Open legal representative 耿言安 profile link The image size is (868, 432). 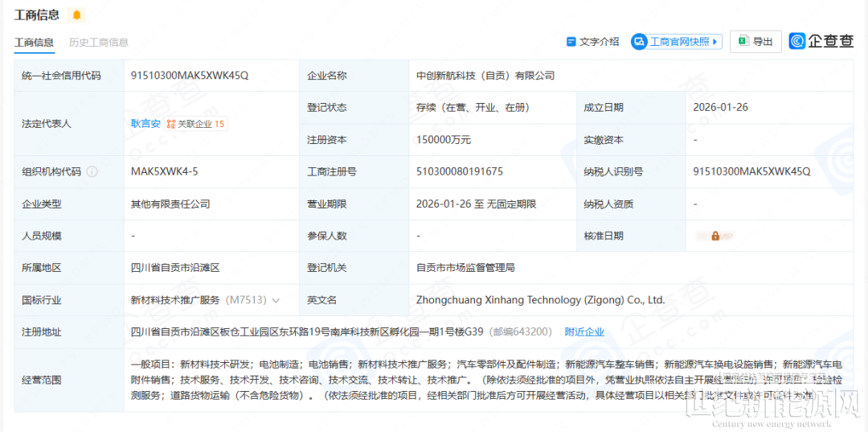pos(145,124)
